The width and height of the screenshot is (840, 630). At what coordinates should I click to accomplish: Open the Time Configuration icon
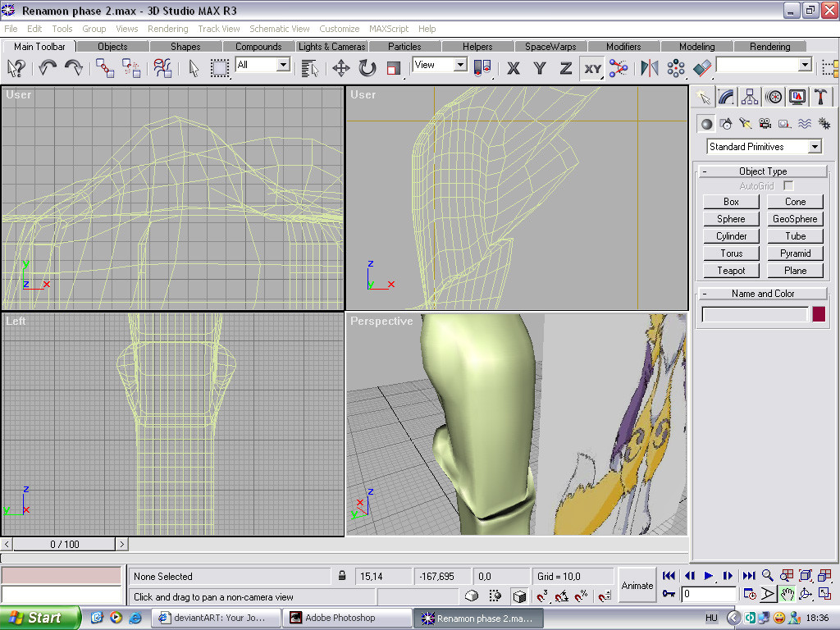tap(750, 594)
